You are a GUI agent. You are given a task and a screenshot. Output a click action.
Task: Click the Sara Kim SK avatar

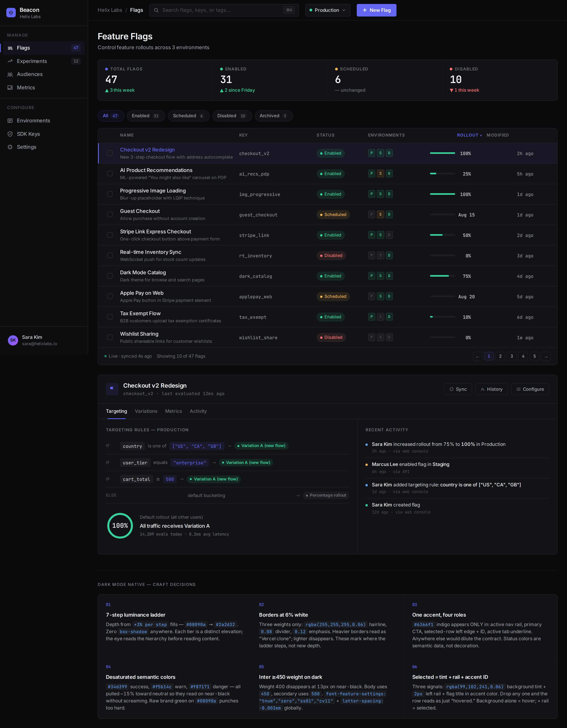coord(13,340)
